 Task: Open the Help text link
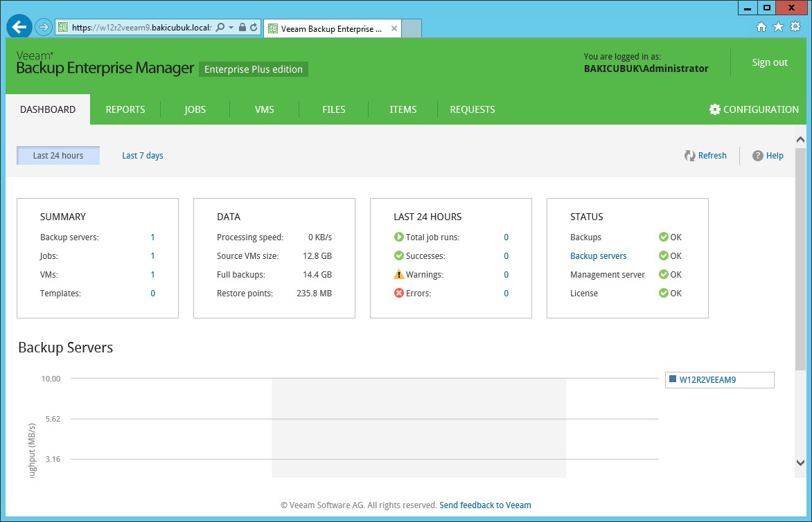pos(775,155)
